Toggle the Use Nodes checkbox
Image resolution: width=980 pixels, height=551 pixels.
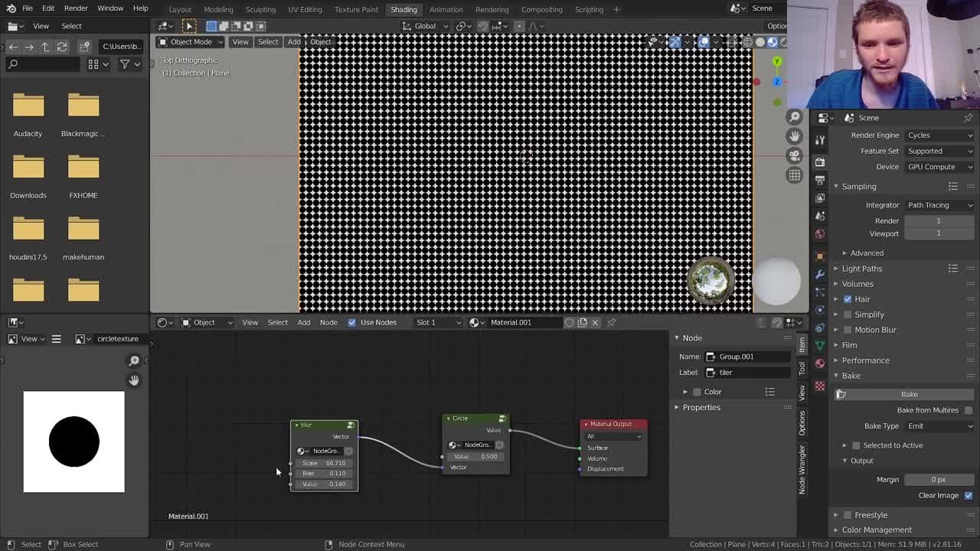[x=353, y=322]
